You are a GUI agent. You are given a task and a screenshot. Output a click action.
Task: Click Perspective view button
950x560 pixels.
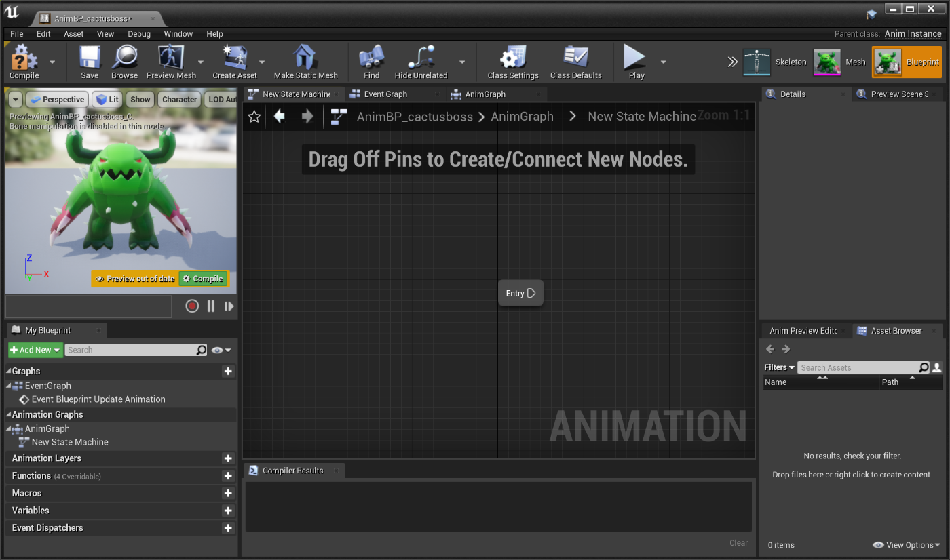57,100
